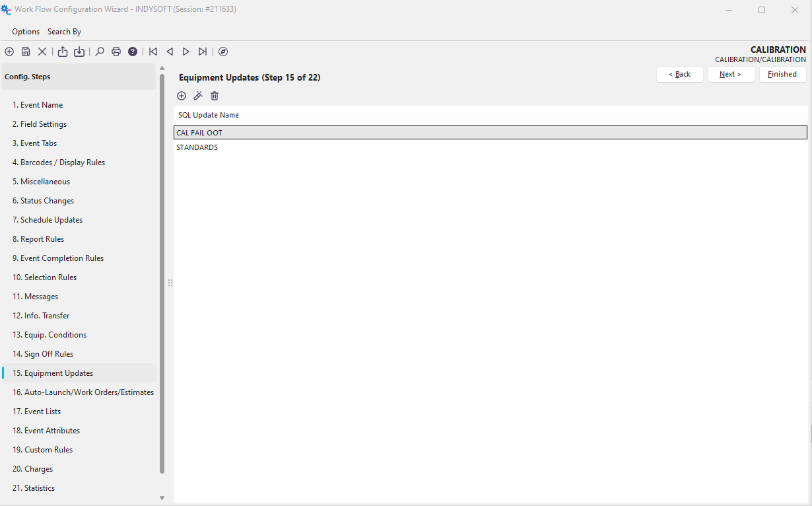Click the compass icon in toolbar
This screenshot has height=506, width=812.
pos(223,52)
